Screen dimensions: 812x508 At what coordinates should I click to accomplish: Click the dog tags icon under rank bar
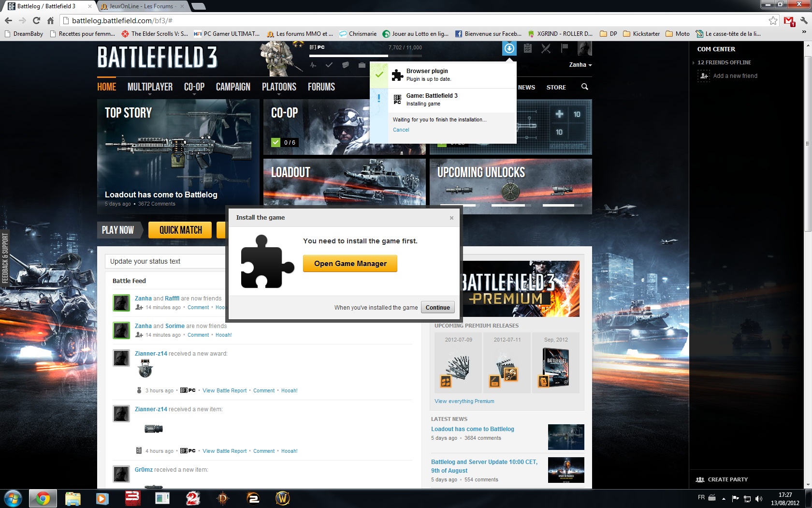coord(346,65)
